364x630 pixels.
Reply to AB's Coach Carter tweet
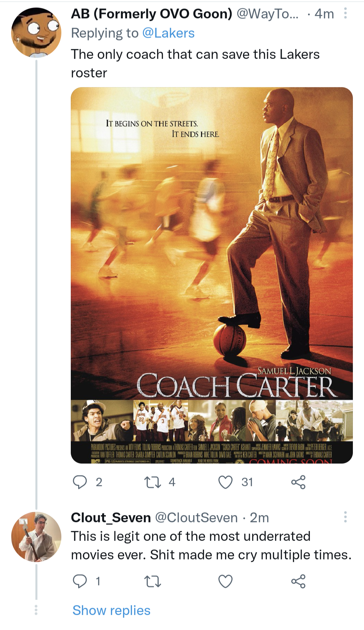click(x=80, y=482)
